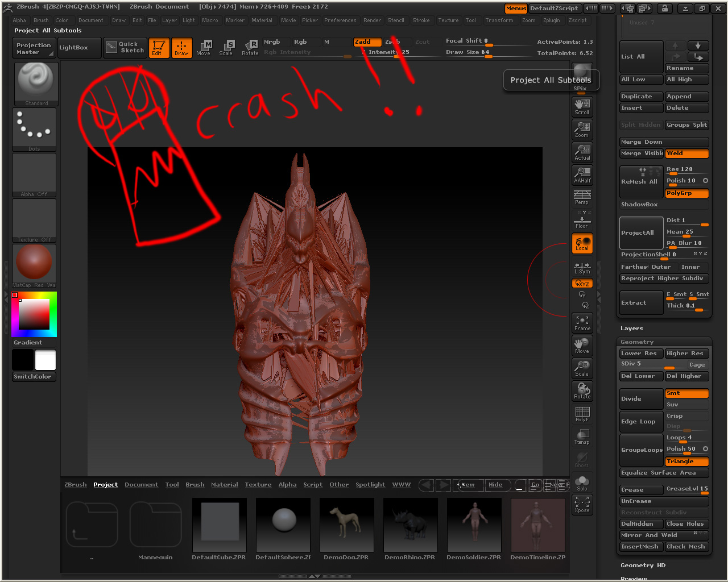Toggle the Weld option on
The width and height of the screenshot is (728, 582).
pos(686,153)
